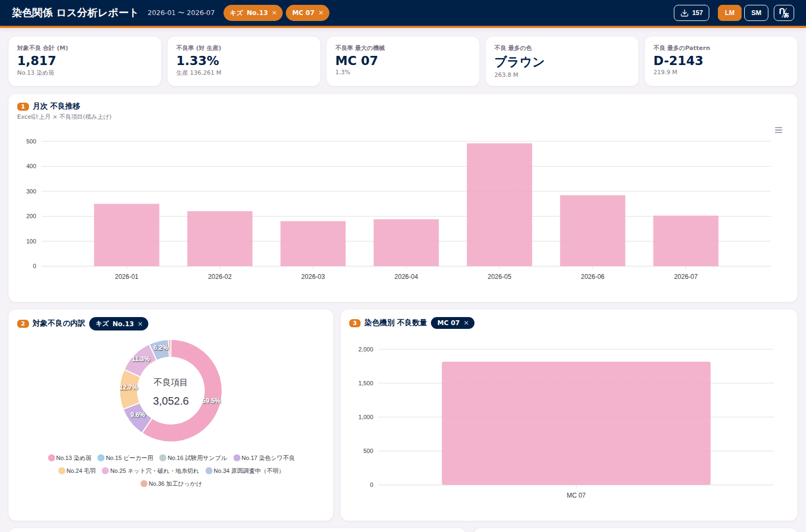806x532 pixels.
Task: Select the 2026-06 bar in monthly chart
Action: click(x=593, y=231)
